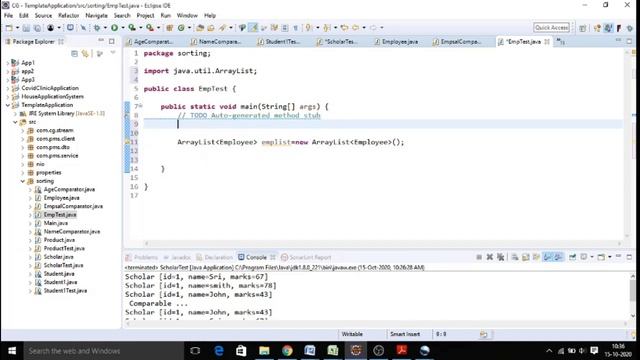640x360 pixels.
Task: Click the Windows Start button
Action: pyautogui.click(x=12, y=351)
